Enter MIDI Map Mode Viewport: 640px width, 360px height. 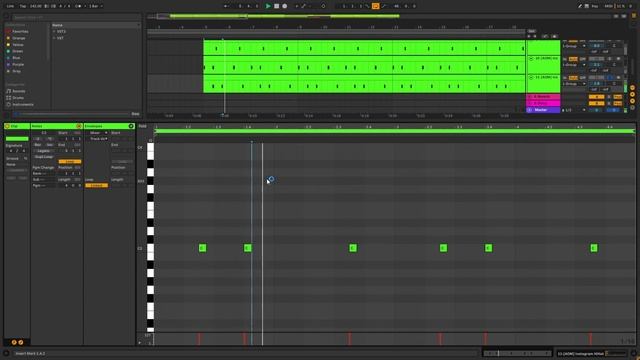[609, 6]
